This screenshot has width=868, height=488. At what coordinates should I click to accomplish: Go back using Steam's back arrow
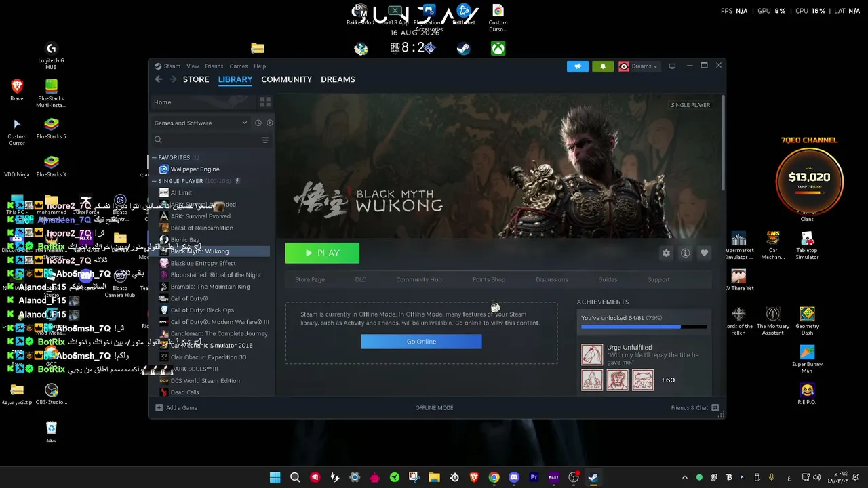159,79
